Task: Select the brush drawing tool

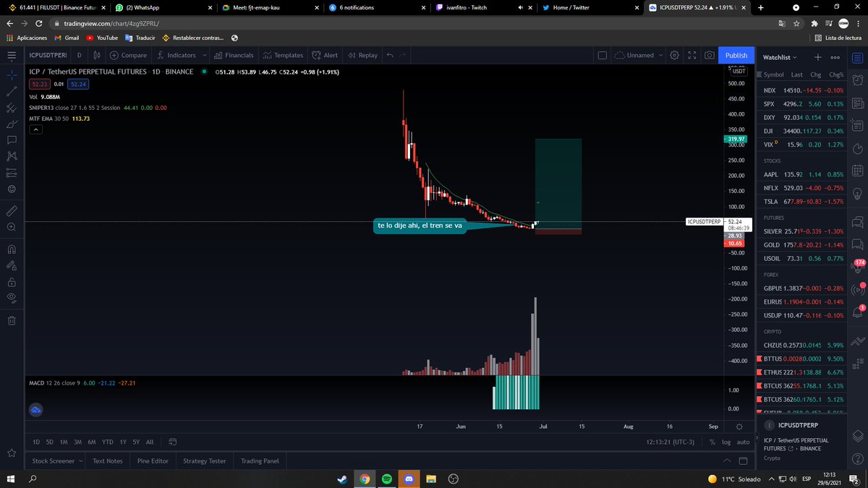Action: (x=12, y=124)
